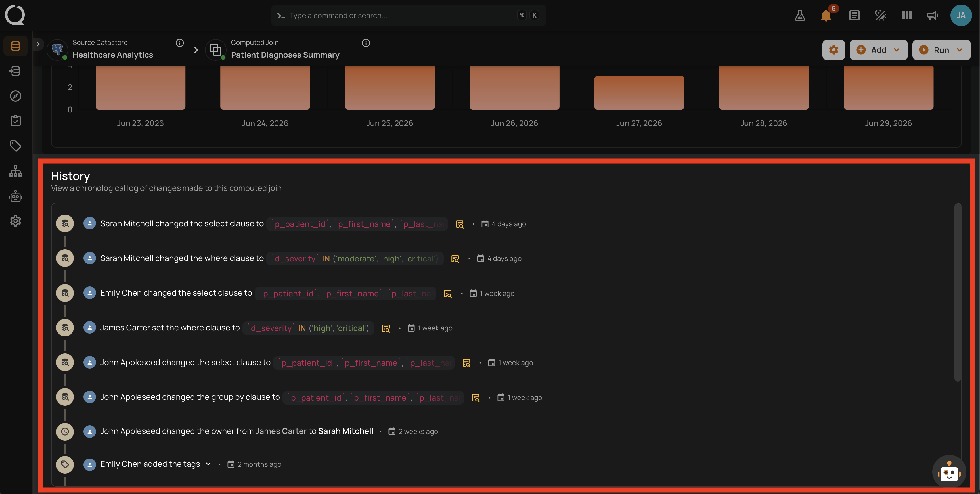Viewport: 980px width, 494px height.
Task: Open the hierarchy diagram sidebar icon
Action: [16, 171]
